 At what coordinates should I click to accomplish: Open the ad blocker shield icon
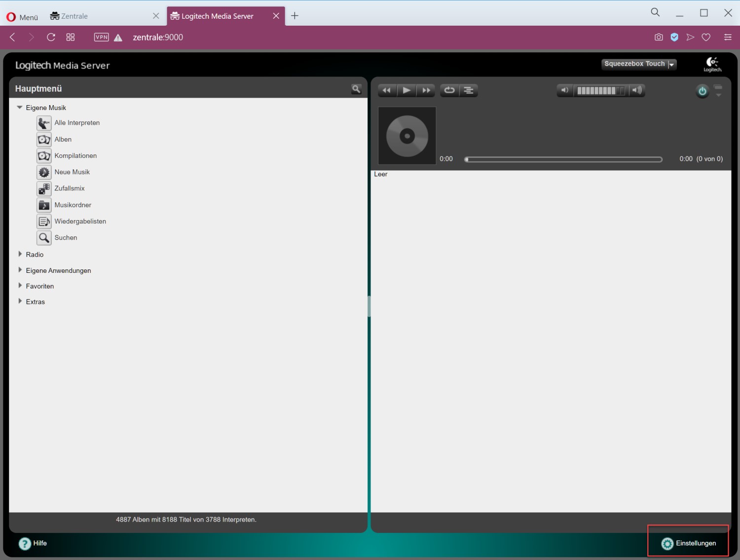pyautogui.click(x=674, y=37)
